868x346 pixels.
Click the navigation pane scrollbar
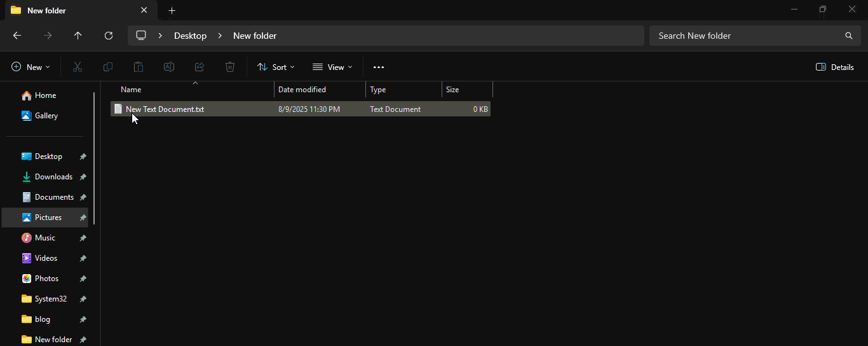click(x=94, y=158)
